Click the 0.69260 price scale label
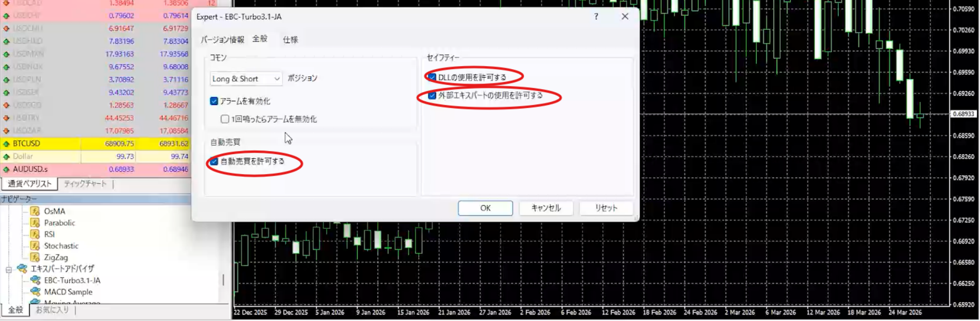980x321 pixels. pos(964,93)
